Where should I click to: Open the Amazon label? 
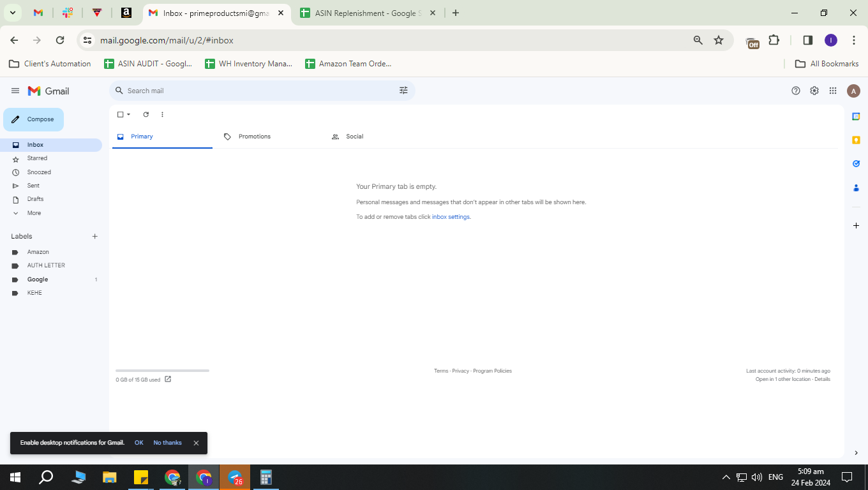(51, 252)
